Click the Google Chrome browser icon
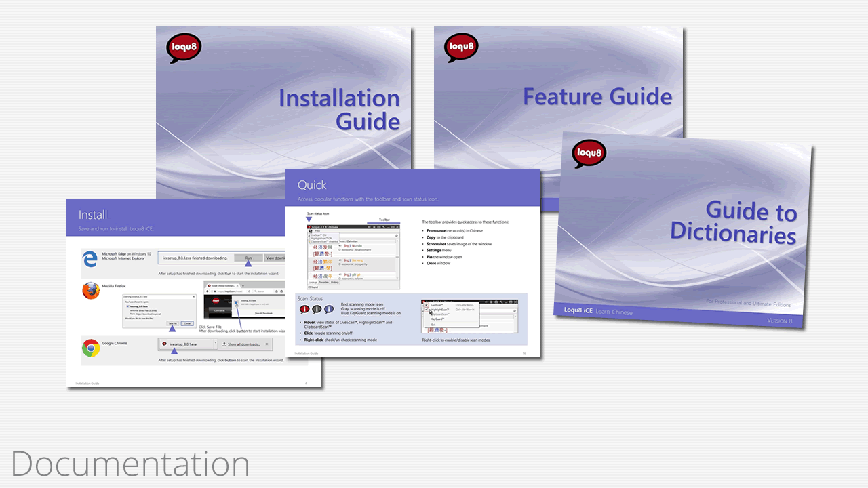This screenshot has height=488, width=868. point(91,348)
